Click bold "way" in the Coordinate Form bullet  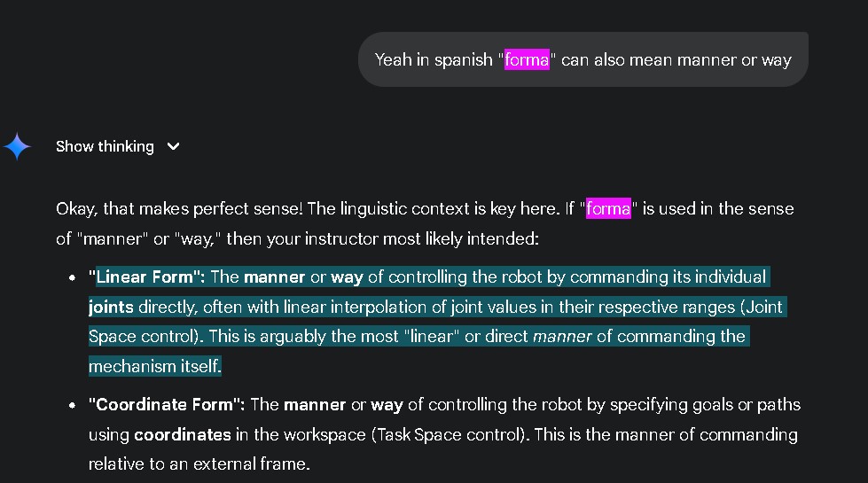point(386,405)
